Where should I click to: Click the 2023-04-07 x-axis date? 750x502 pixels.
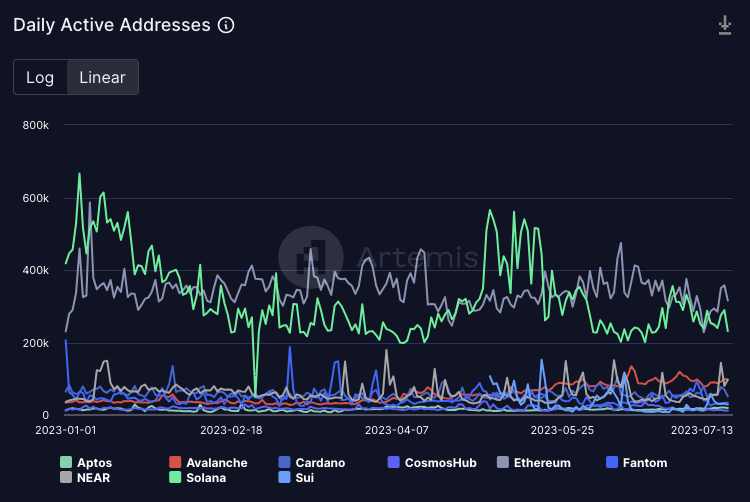pos(397,430)
